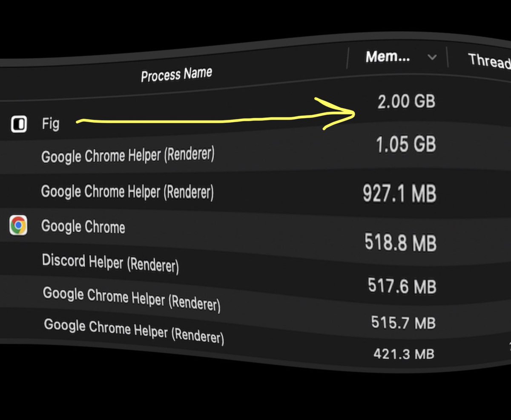Click the 517.6 MB memory value
The height and width of the screenshot is (420, 511).
(x=402, y=286)
